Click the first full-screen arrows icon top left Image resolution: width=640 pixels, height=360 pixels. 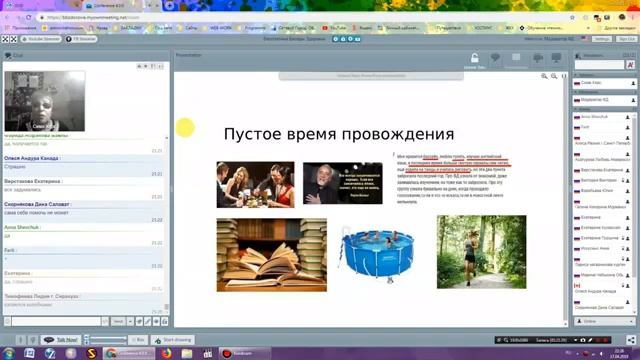(x=5, y=39)
